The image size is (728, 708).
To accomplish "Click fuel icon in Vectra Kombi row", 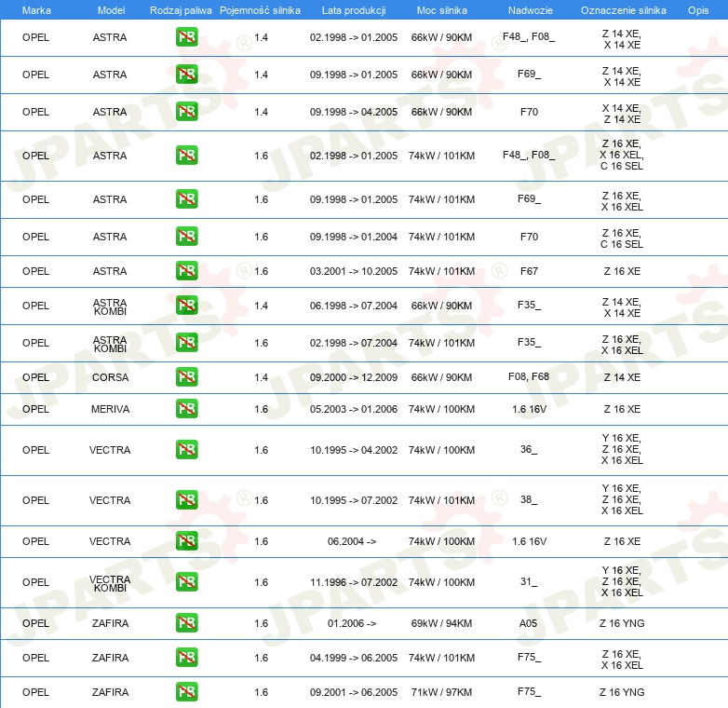I will coord(186,581).
